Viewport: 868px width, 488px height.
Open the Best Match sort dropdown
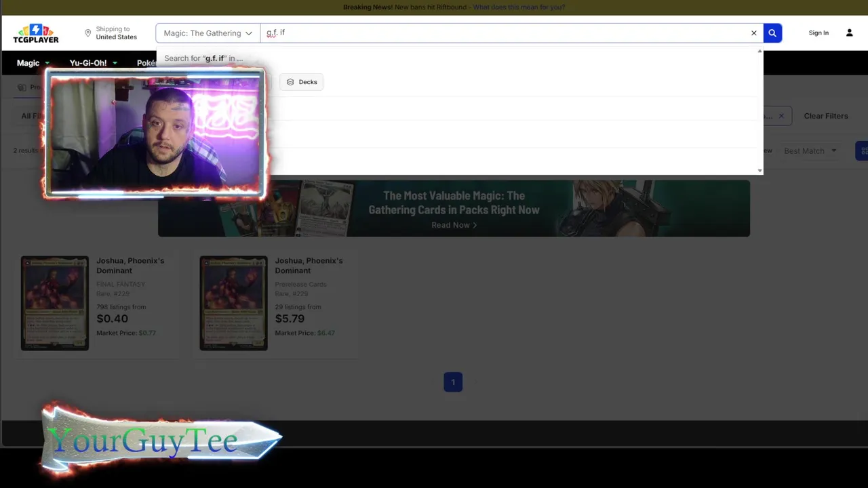click(x=810, y=150)
